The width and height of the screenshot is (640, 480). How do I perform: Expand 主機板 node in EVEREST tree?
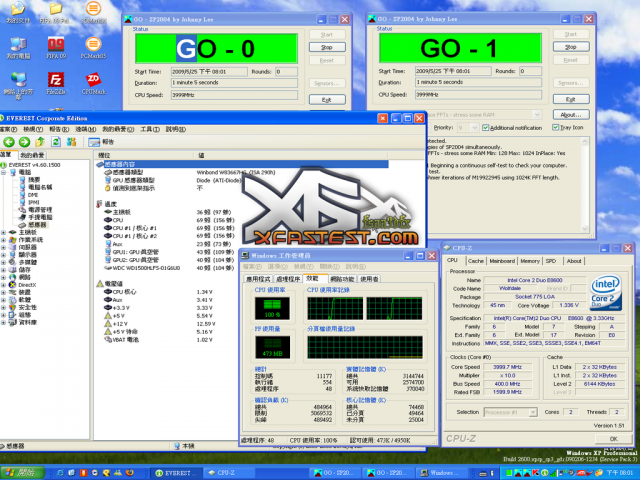[4, 232]
